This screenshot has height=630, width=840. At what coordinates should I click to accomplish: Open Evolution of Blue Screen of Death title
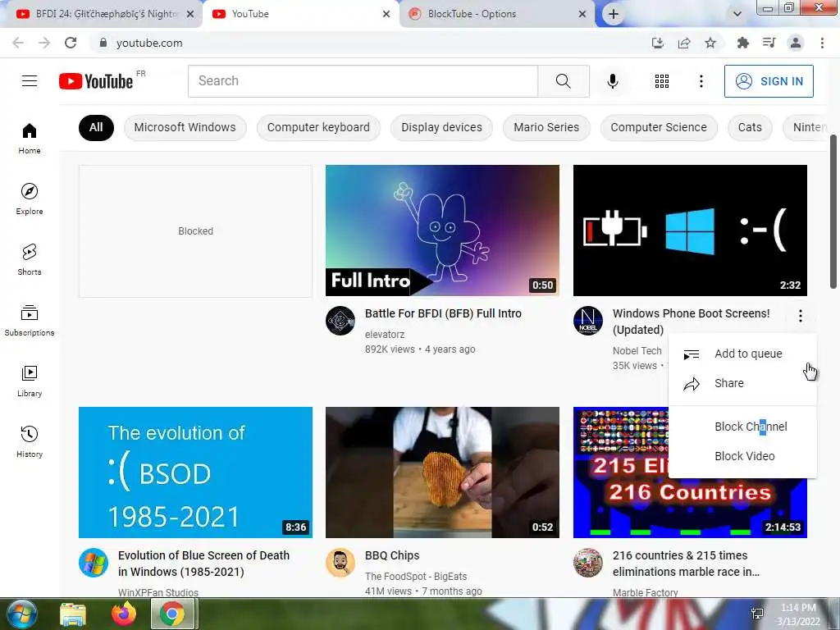[x=203, y=564]
